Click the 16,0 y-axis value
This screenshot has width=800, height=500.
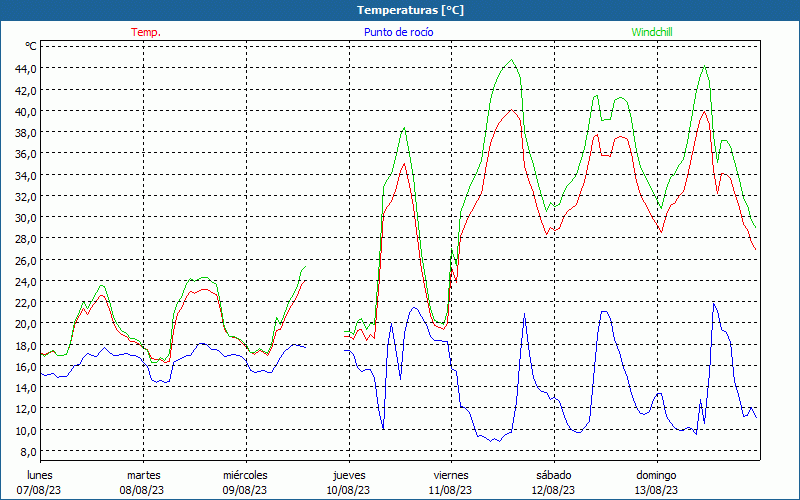(26, 366)
